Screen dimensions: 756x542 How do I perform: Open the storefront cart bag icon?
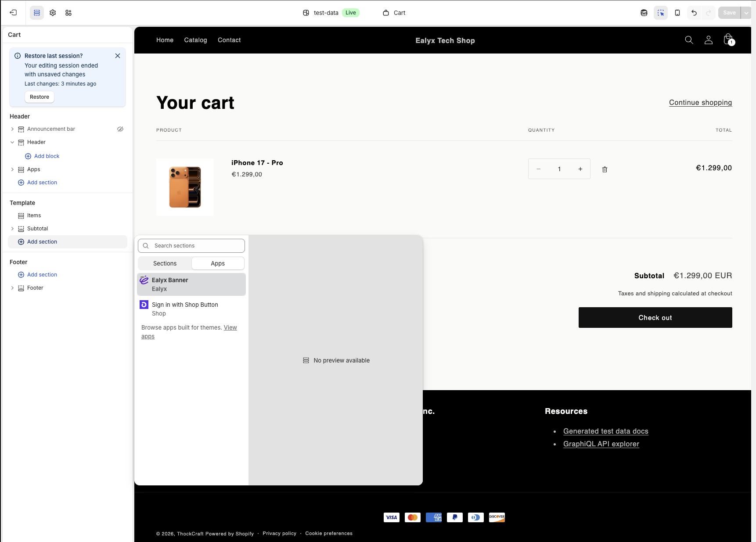[728, 39]
